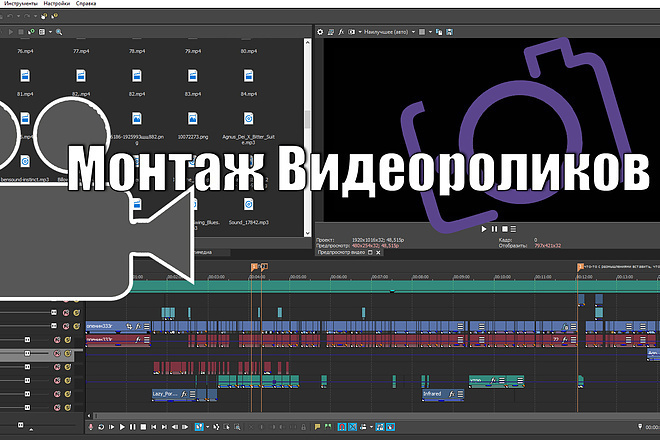Click the timeline Record microphone button
The width and height of the screenshot is (660, 440).
(x=90, y=427)
